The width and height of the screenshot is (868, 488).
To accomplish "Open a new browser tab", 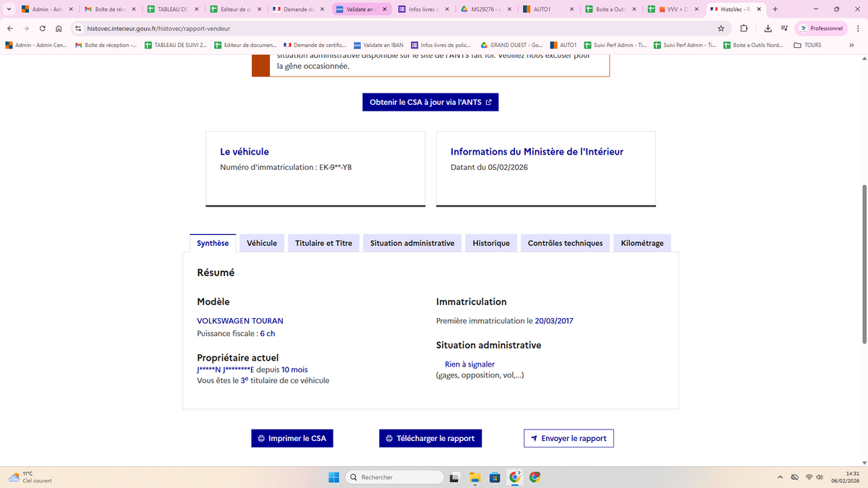I will click(775, 9).
